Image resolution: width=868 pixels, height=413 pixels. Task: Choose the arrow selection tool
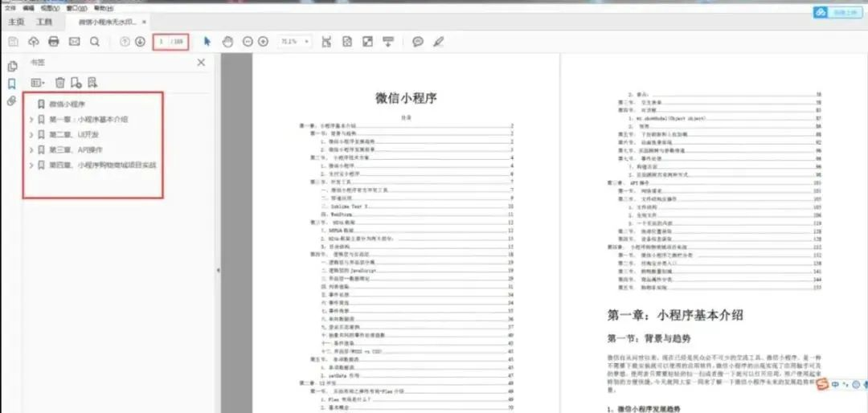[x=207, y=42]
